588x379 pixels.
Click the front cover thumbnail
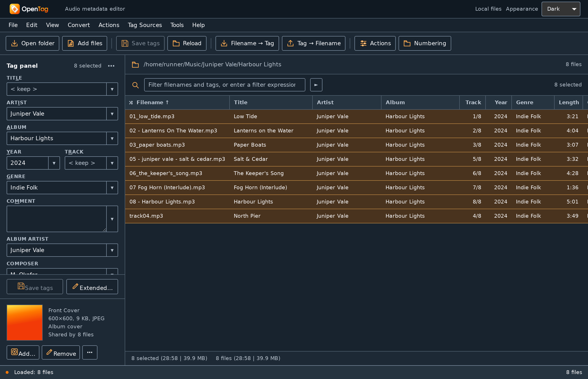click(25, 322)
